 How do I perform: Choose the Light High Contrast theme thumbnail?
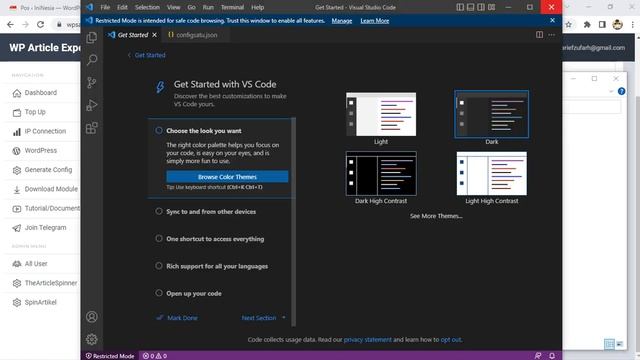pos(491,173)
